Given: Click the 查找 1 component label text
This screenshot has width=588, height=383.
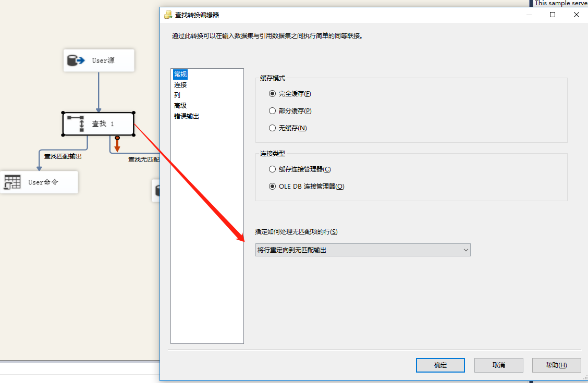Looking at the screenshot, I should (x=103, y=123).
